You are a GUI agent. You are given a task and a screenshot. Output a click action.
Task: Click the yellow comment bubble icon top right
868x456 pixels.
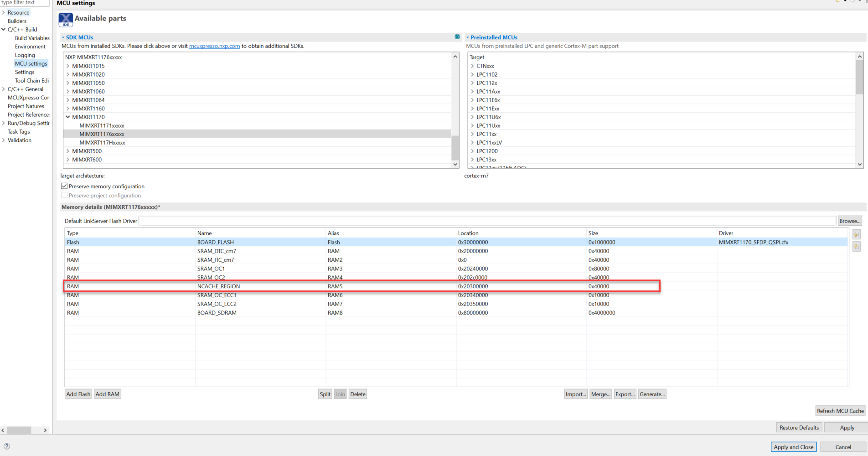tap(837, 1)
